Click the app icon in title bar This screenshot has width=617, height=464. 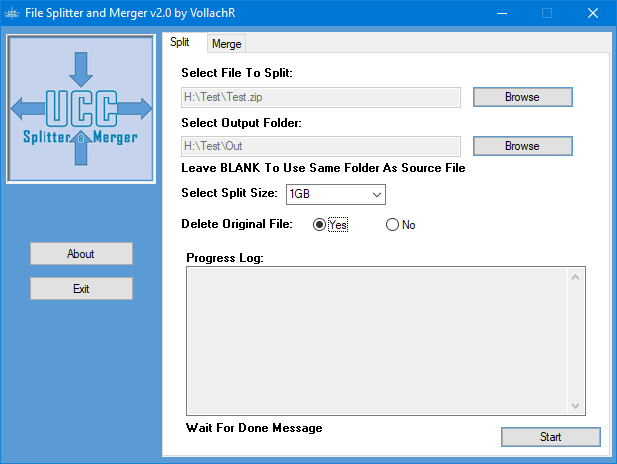point(12,13)
